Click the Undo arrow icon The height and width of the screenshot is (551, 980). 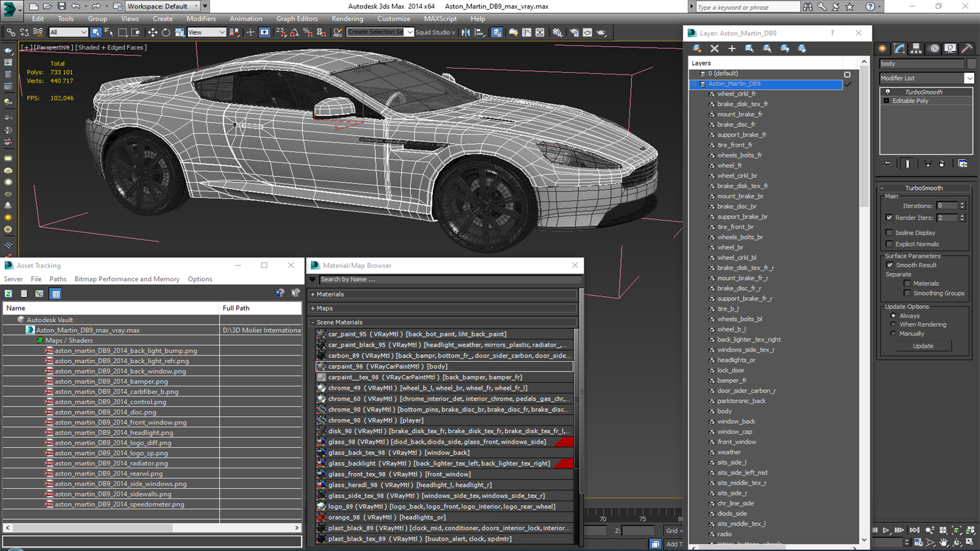pyautogui.click(x=76, y=6)
